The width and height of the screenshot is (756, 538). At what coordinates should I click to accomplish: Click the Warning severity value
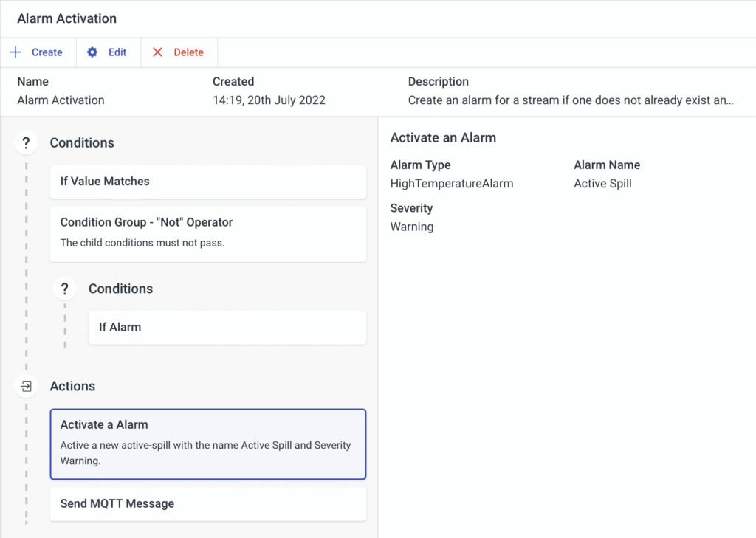click(412, 227)
